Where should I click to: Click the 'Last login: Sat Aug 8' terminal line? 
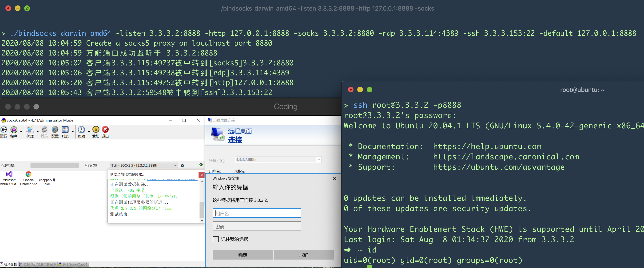click(x=459, y=240)
